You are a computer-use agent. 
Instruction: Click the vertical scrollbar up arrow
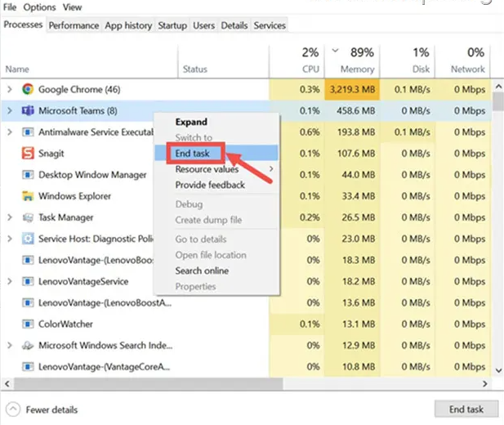(x=498, y=86)
